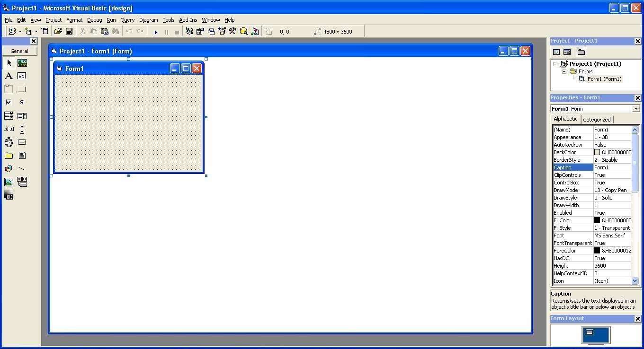Screen dimensions: 644x349
Task: Select the ListBox control tool
Action: [22, 116]
